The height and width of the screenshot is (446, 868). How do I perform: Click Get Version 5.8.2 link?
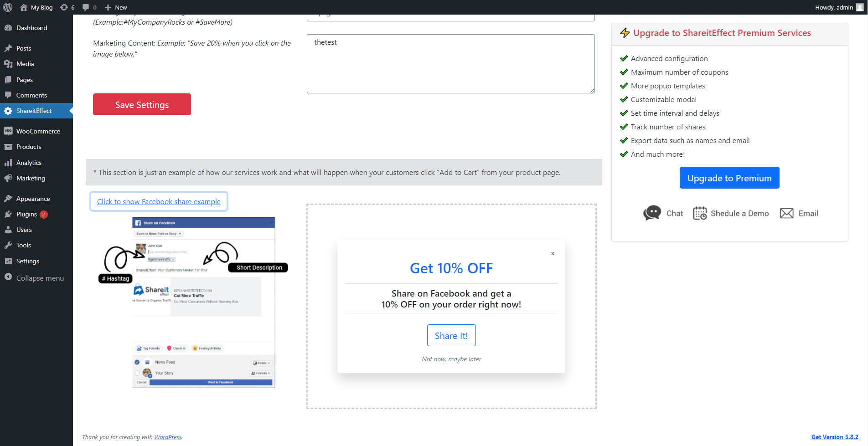click(x=835, y=437)
